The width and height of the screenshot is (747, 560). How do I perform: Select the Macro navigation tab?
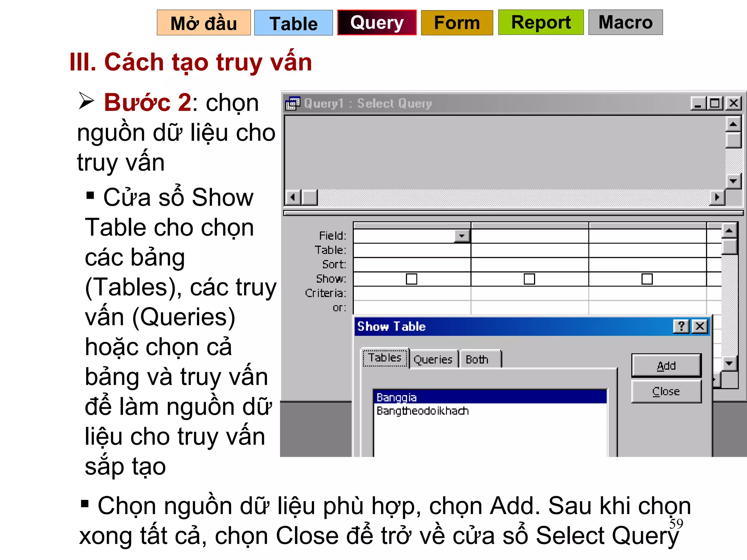click(625, 23)
